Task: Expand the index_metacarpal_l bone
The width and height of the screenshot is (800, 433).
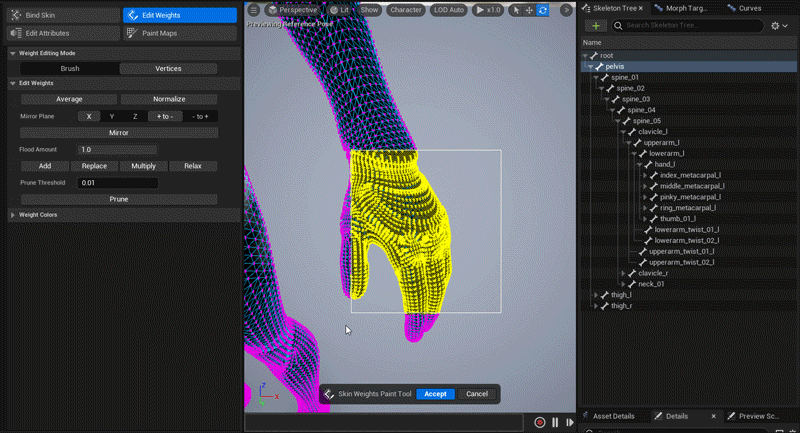Action: pyautogui.click(x=645, y=175)
